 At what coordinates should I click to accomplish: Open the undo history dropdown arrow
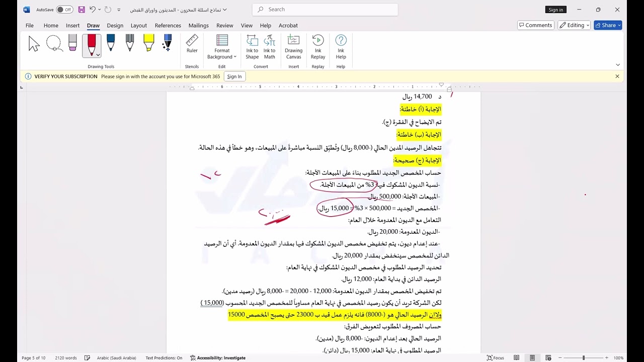100,10
